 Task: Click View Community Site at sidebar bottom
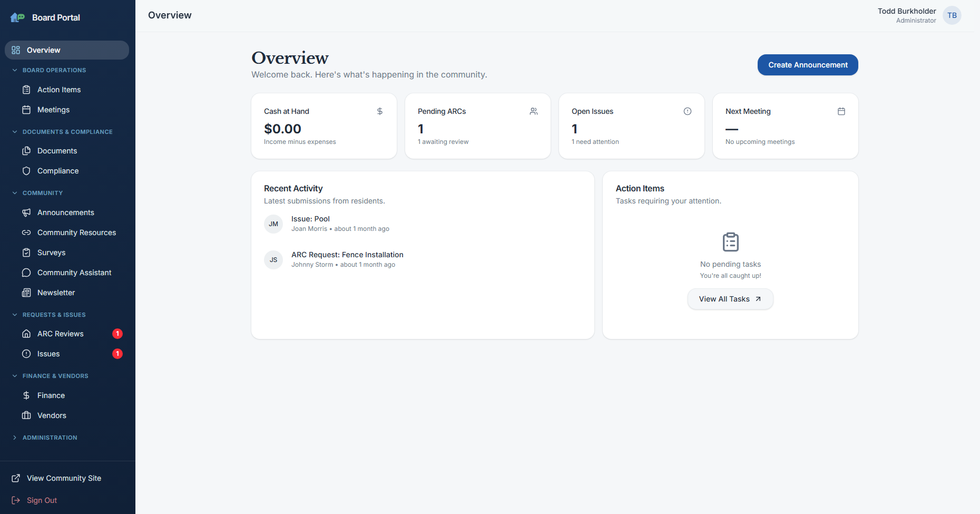[x=64, y=478]
